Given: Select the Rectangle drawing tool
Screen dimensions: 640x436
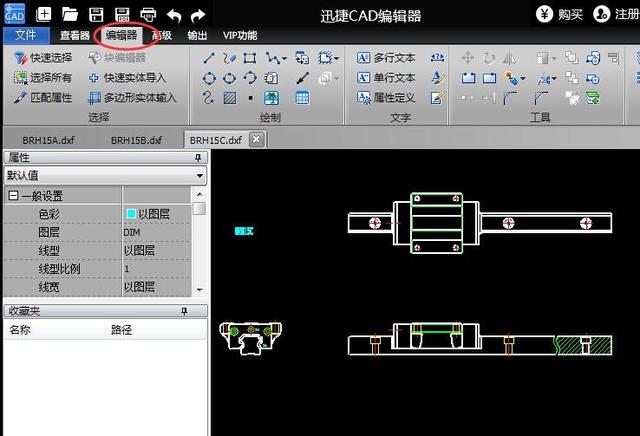Looking at the screenshot, I should pyautogui.click(x=250, y=58).
